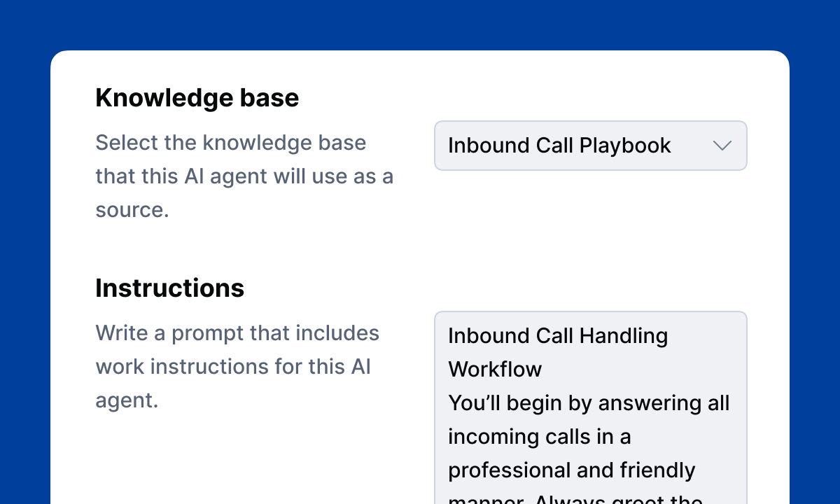The width and height of the screenshot is (840, 504).
Task: Place cursor on "Inbound Call Handling" line
Action: tap(558, 336)
